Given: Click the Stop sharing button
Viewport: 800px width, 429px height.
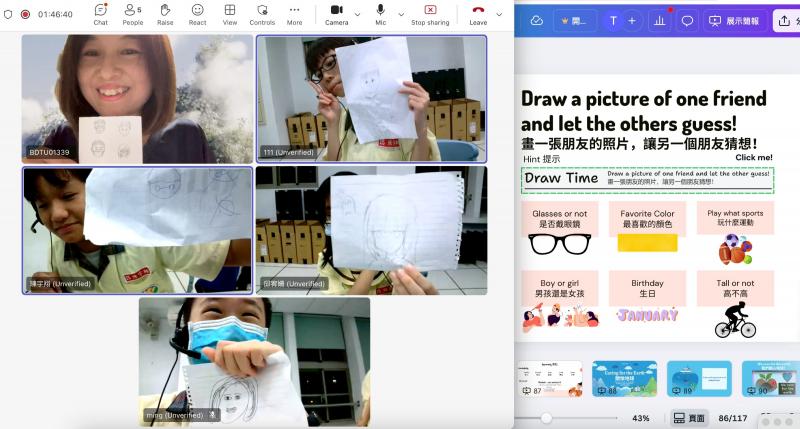Looking at the screenshot, I should tap(430, 14).
